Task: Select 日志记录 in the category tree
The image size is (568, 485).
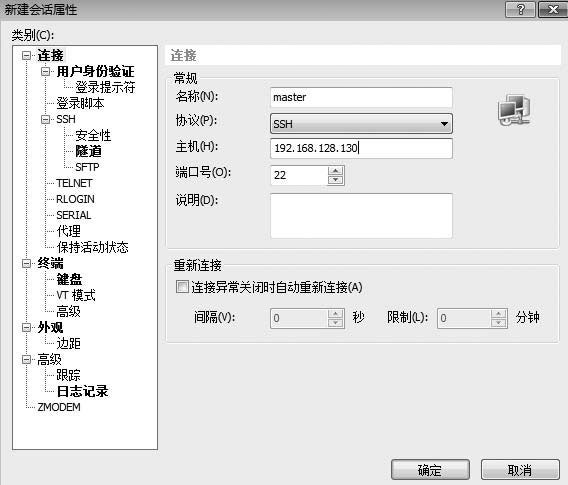Action: pos(83,391)
